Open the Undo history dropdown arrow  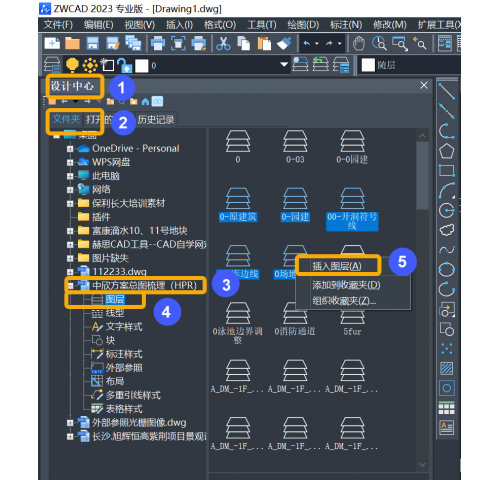tap(317, 43)
